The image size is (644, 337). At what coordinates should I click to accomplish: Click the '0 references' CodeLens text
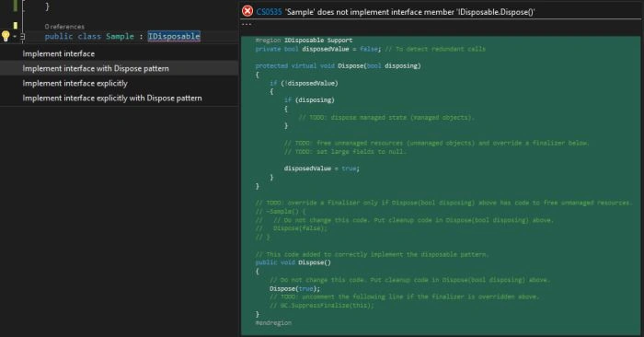pyautogui.click(x=64, y=27)
